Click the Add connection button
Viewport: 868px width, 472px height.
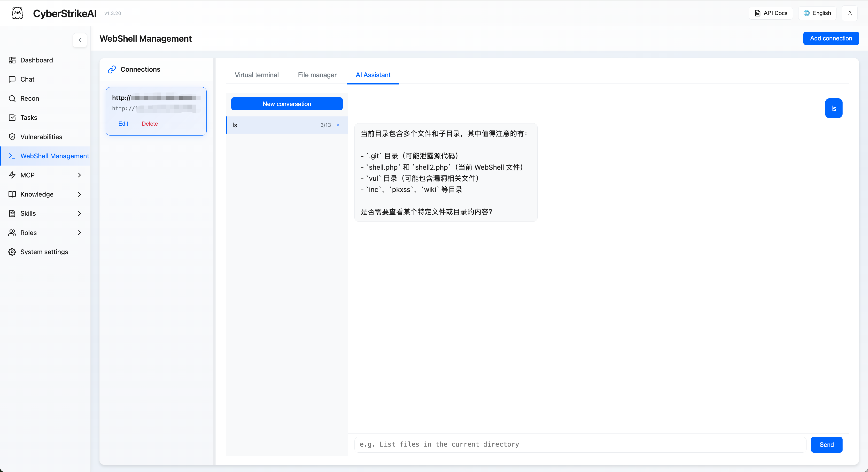tap(831, 38)
